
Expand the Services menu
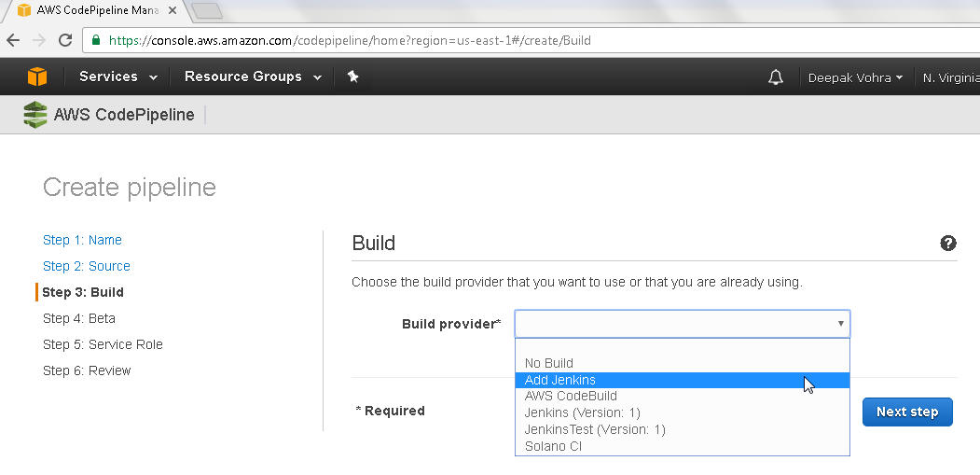(118, 77)
